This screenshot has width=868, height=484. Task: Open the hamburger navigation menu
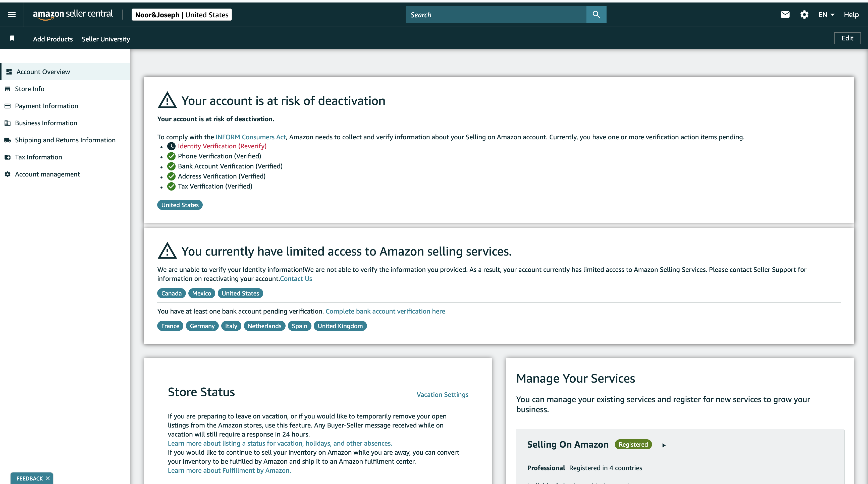[x=12, y=15]
